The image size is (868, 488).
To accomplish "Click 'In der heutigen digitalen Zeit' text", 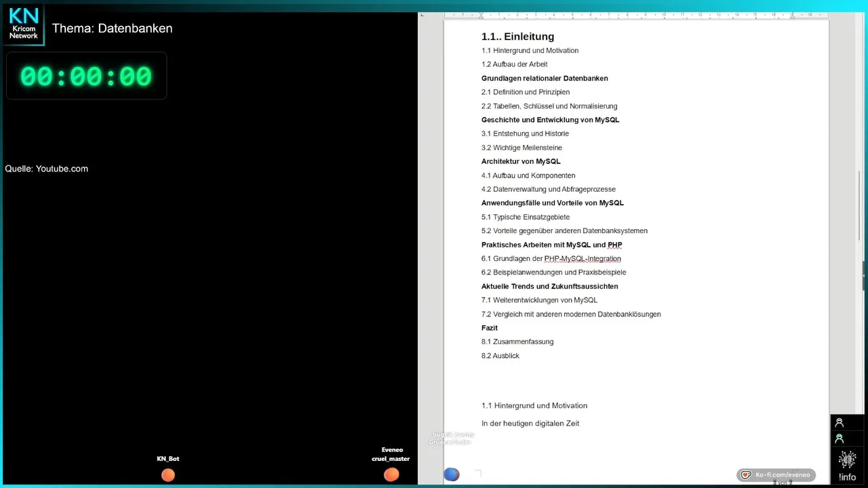I will tap(530, 424).
